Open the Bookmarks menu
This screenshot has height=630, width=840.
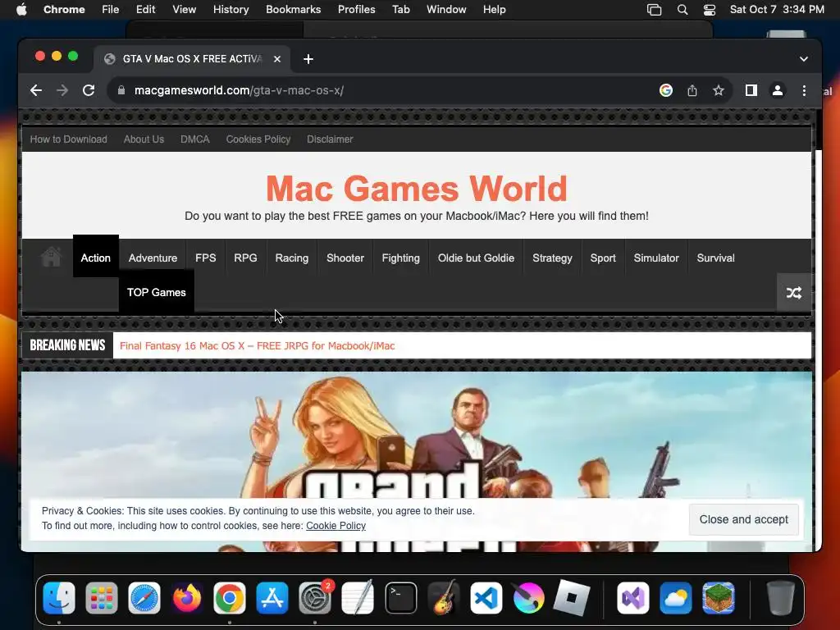click(x=293, y=10)
